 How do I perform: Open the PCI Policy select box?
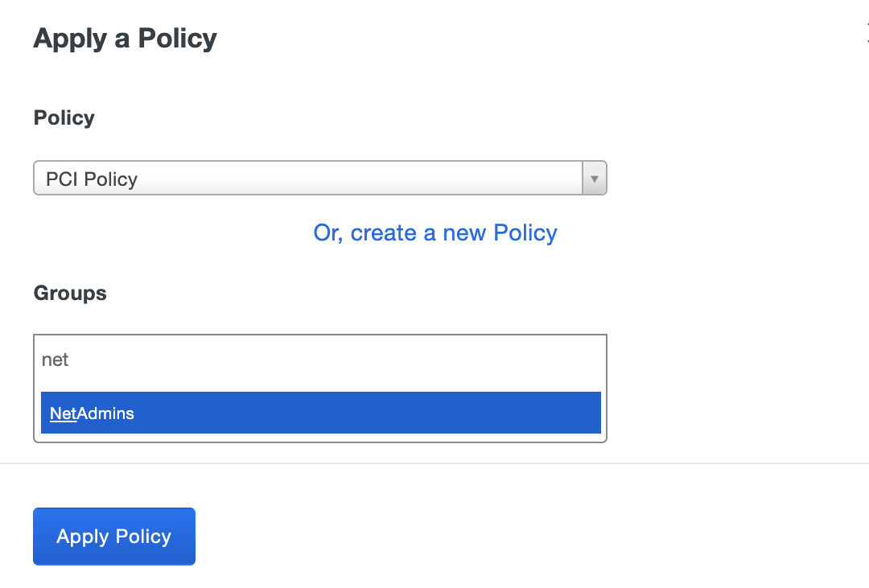[x=319, y=179]
